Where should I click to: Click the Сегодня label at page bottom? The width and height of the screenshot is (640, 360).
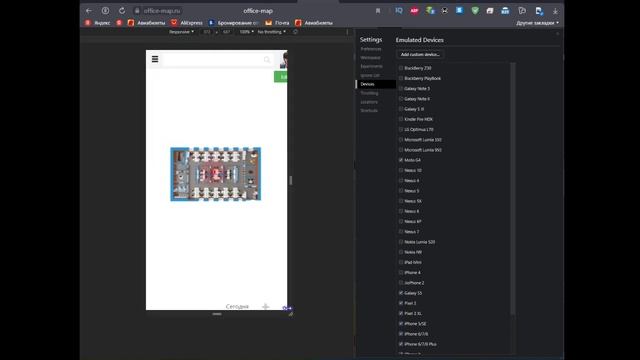(x=237, y=307)
